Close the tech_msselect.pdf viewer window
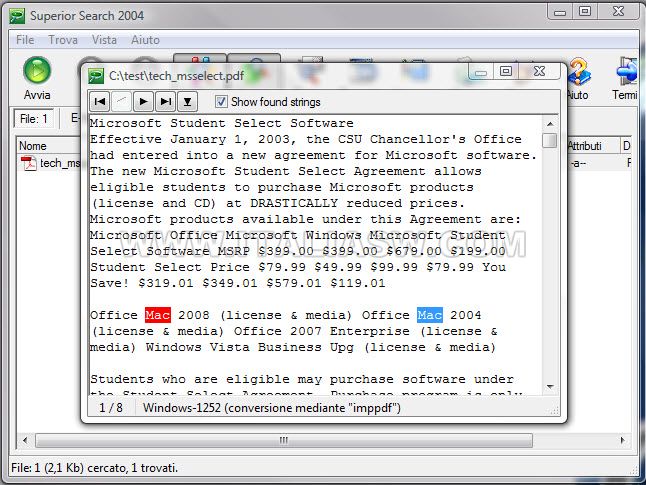 (540, 72)
